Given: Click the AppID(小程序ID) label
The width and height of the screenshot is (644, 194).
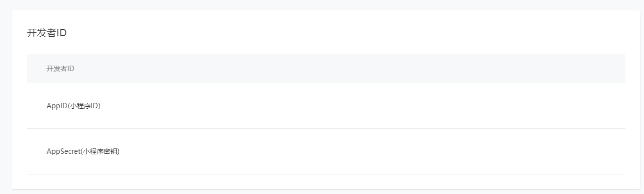Looking at the screenshot, I should [x=74, y=106].
